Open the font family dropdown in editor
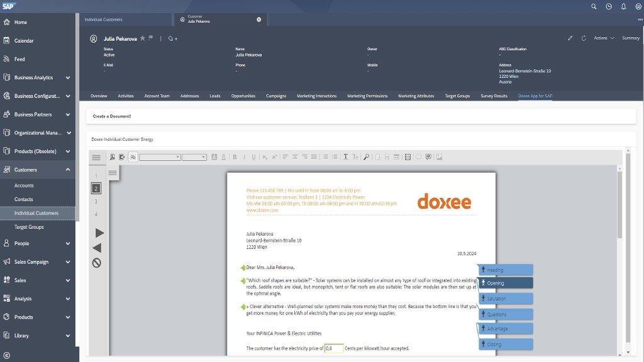Image resolution: width=644 pixels, height=362 pixels. (x=160, y=157)
